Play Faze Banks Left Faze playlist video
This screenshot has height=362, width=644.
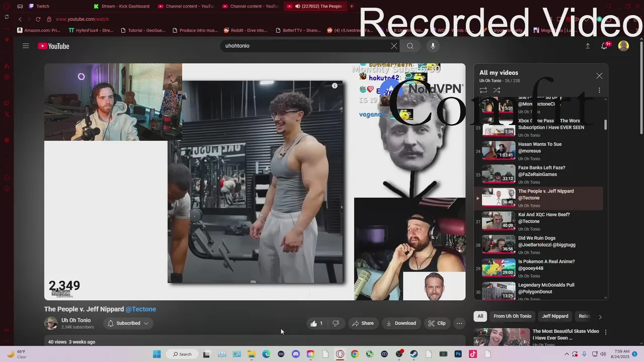(538, 174)
